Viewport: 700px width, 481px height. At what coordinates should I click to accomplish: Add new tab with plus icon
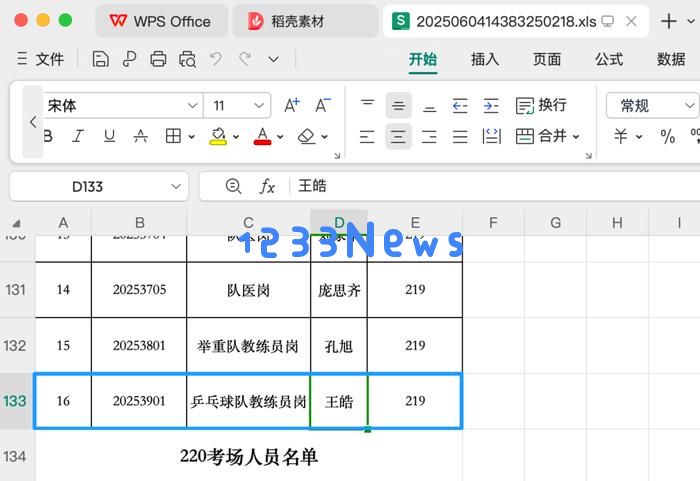[669, 21]
